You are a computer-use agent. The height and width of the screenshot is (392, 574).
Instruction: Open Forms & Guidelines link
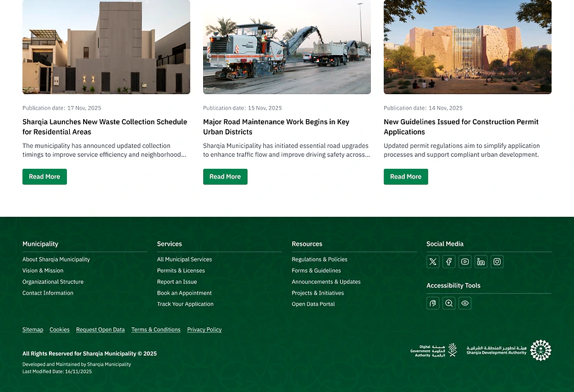click(x=316, y=271)
